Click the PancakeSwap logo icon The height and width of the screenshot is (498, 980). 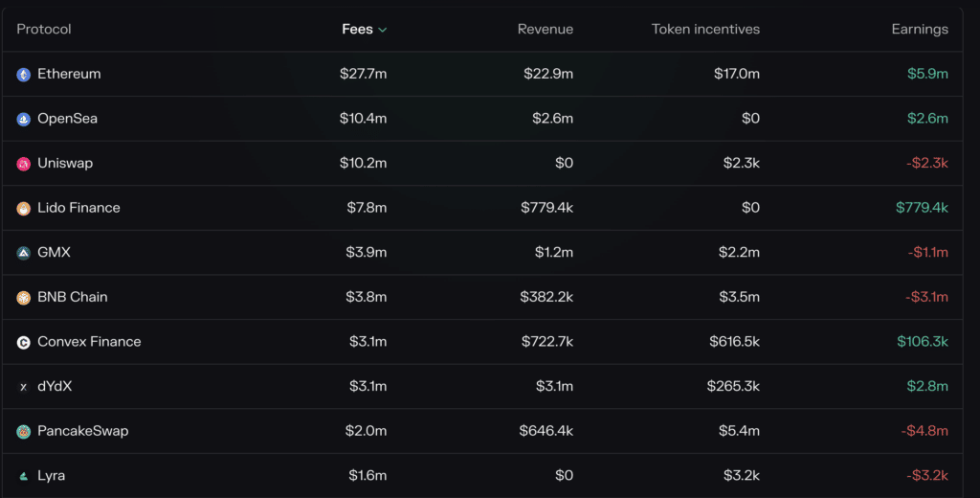24,432
